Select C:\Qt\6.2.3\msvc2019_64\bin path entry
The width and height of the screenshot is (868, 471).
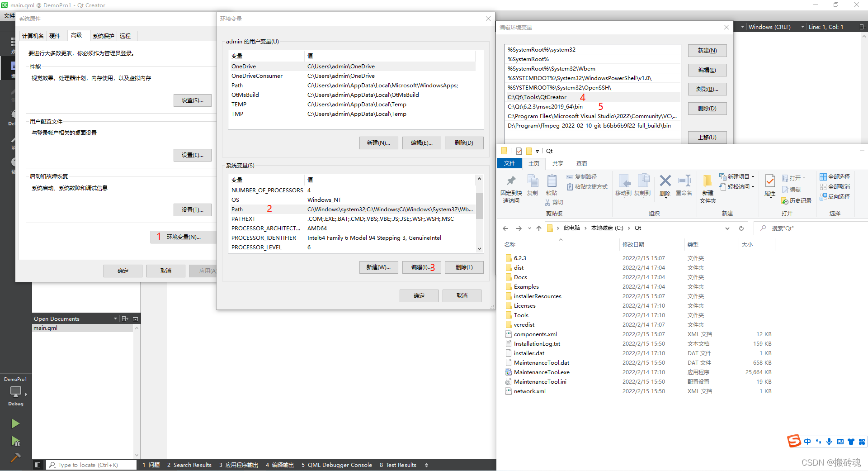click(592, 107)
